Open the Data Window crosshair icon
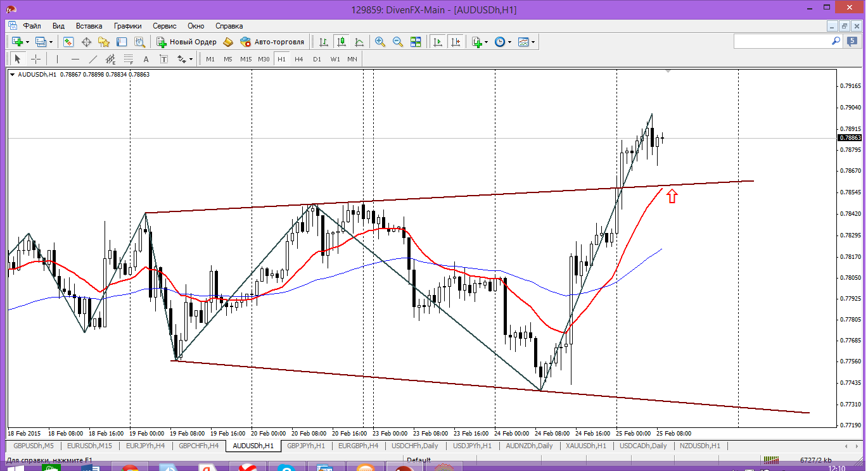868x471 pixels. pos(86,42)
